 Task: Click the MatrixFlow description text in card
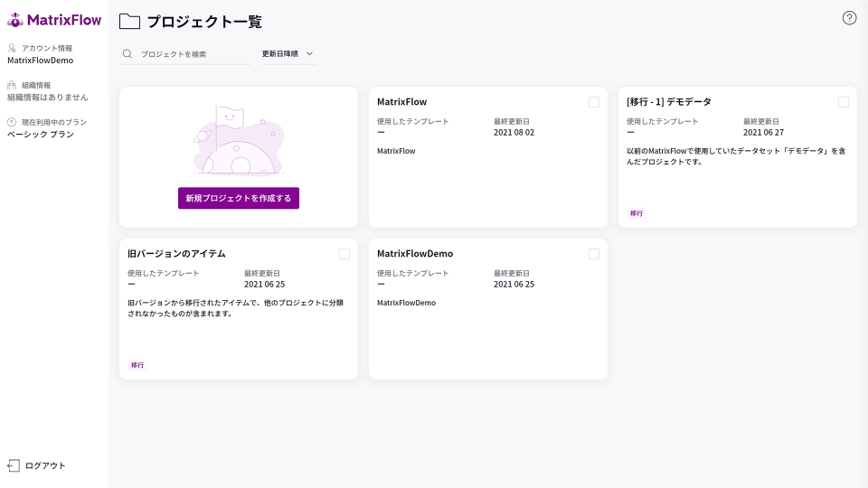[396, 151]
